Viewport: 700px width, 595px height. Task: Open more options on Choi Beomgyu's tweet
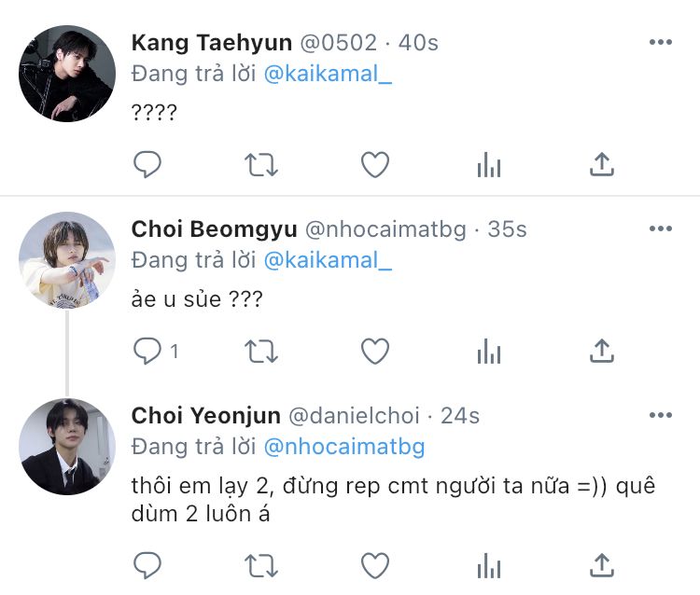point(660,228)
